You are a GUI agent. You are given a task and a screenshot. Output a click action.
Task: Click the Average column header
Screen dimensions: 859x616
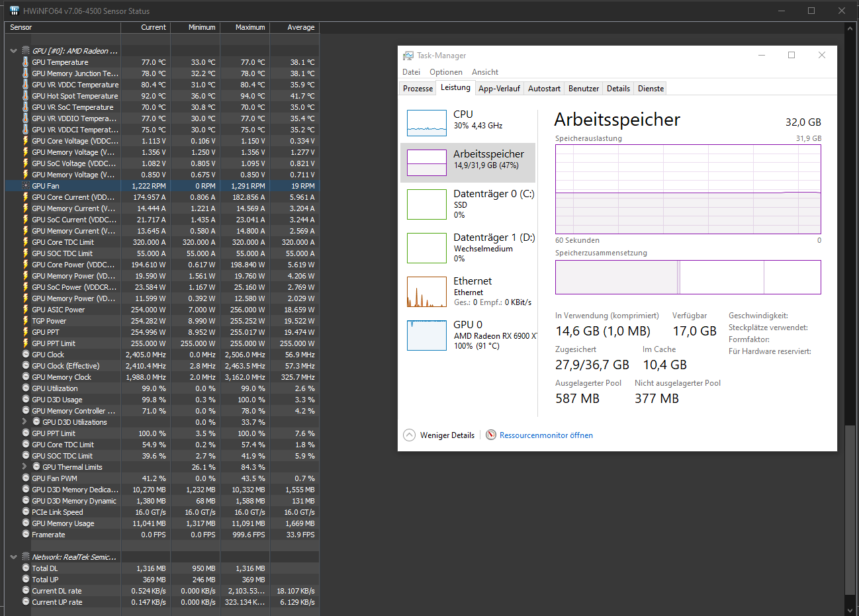[294, 27]
